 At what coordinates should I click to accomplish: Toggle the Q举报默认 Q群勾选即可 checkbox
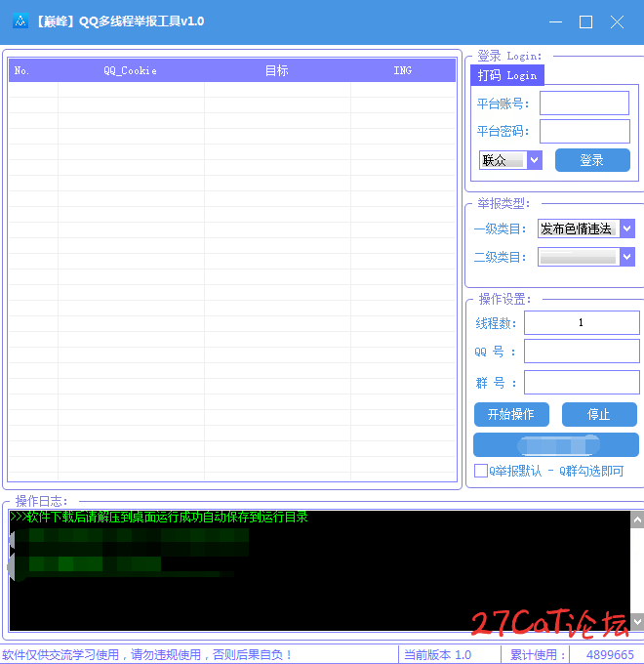pyautogui.click(x=481, y=471)
